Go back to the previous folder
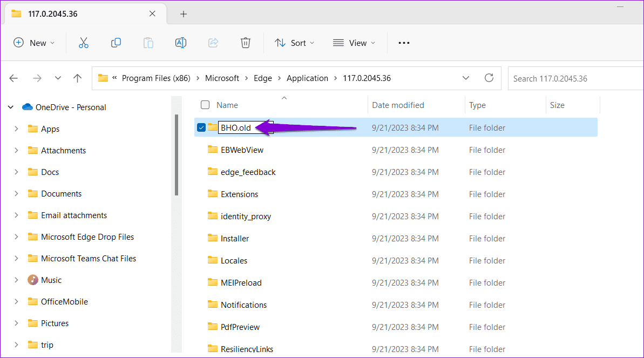The width and height of the screenshot is (644, 358). (13, 78)
